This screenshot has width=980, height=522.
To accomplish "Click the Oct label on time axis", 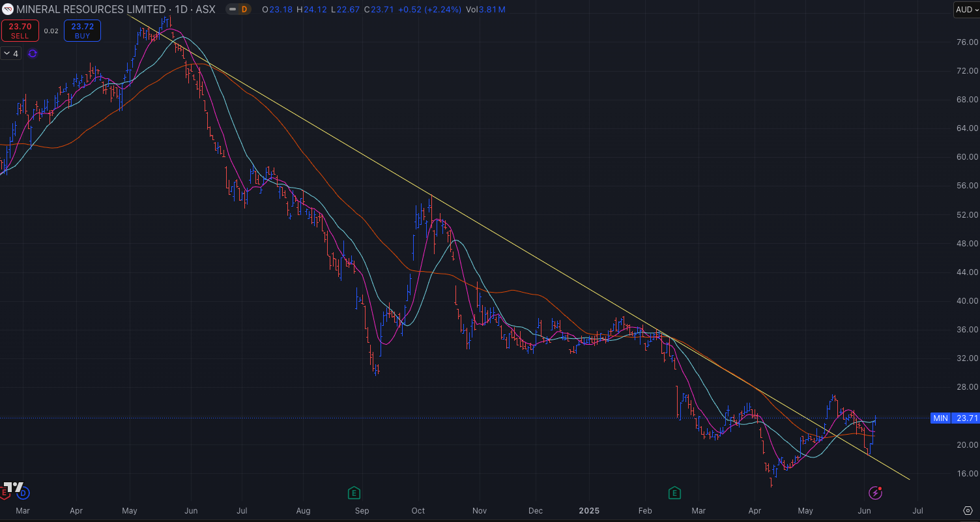I will (x=418, y=510).
